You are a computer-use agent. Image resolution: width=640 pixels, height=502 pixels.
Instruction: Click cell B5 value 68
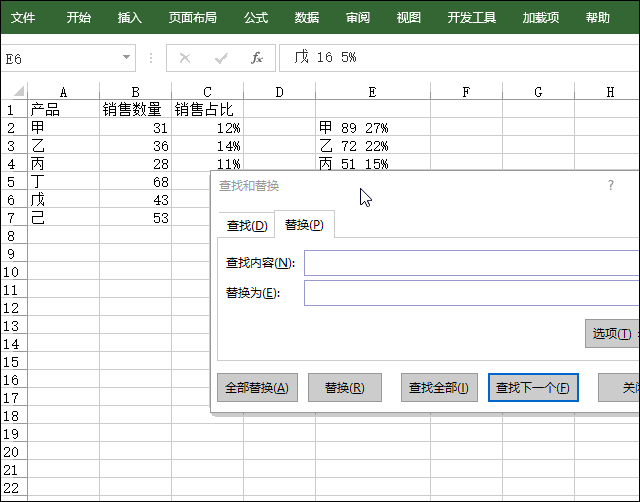(136, 182)
